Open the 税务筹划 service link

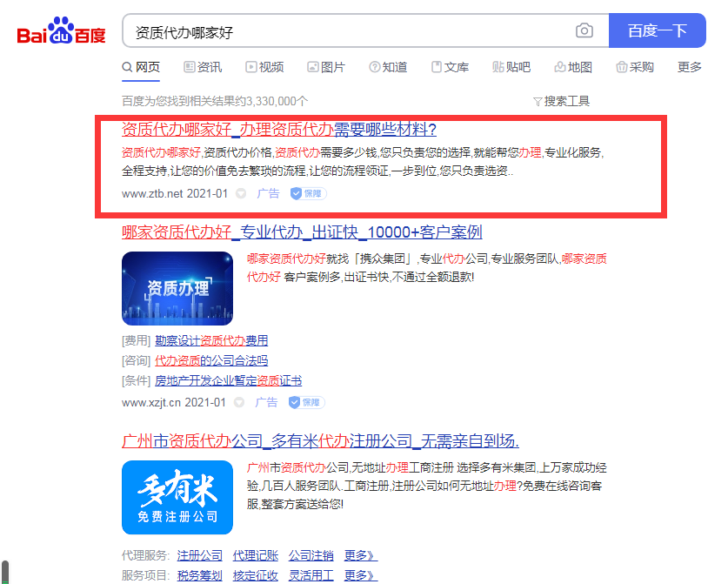[199, 575]
